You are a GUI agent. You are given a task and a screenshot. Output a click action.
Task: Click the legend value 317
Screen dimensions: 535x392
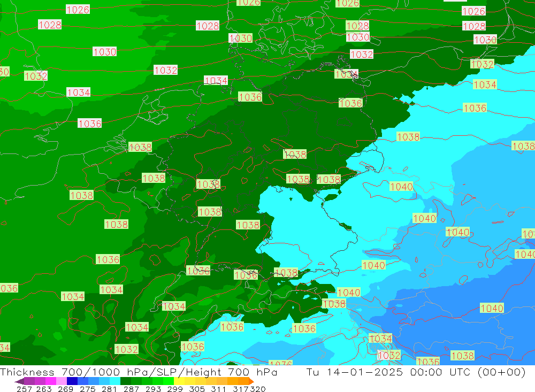click(x=241, y=389)
